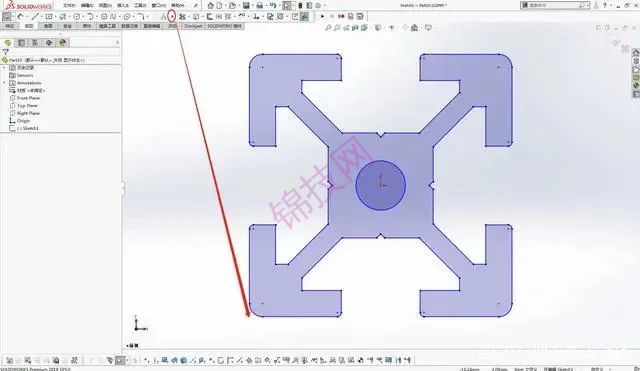Click the Point tool circled in red
The image size is (640, 371).
coord(172,16)
